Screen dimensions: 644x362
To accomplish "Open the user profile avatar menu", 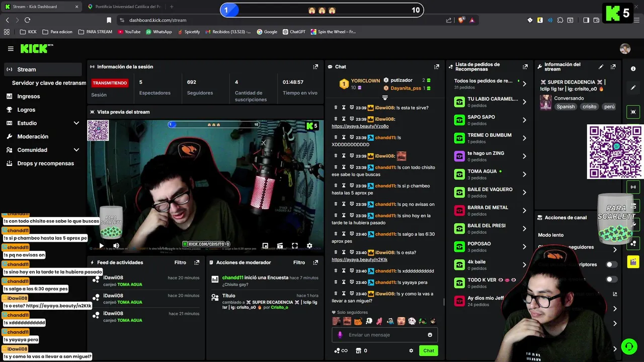I will [625, 49].
